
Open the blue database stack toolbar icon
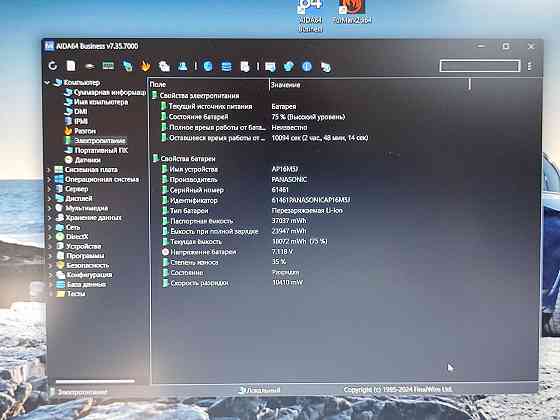tap(226, 66)
